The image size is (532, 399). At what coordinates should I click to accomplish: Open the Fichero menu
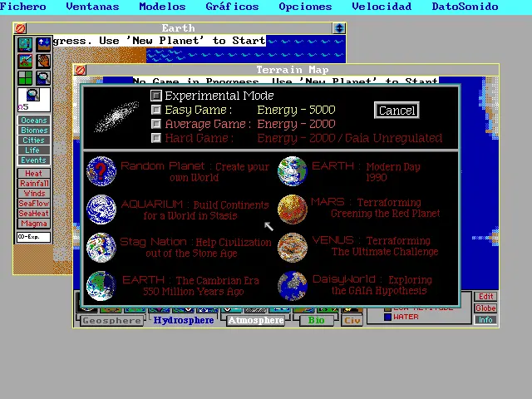point(23,7)
